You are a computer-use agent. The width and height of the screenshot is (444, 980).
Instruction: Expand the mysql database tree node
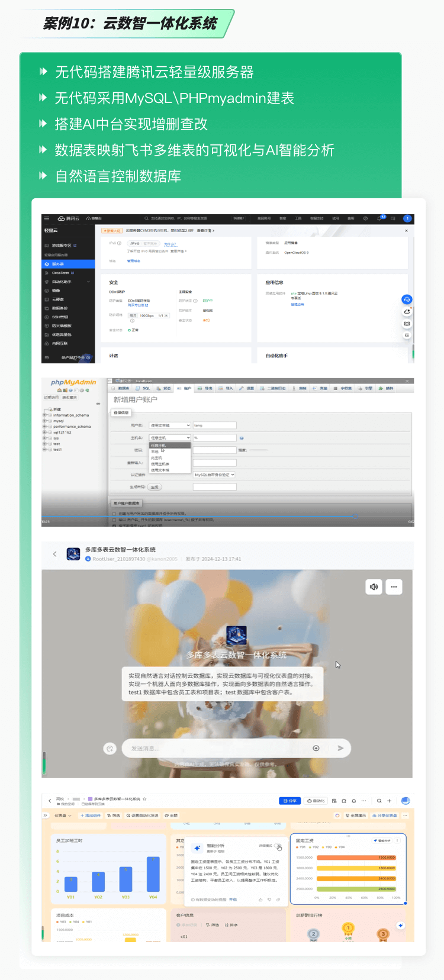pos(45,421)
